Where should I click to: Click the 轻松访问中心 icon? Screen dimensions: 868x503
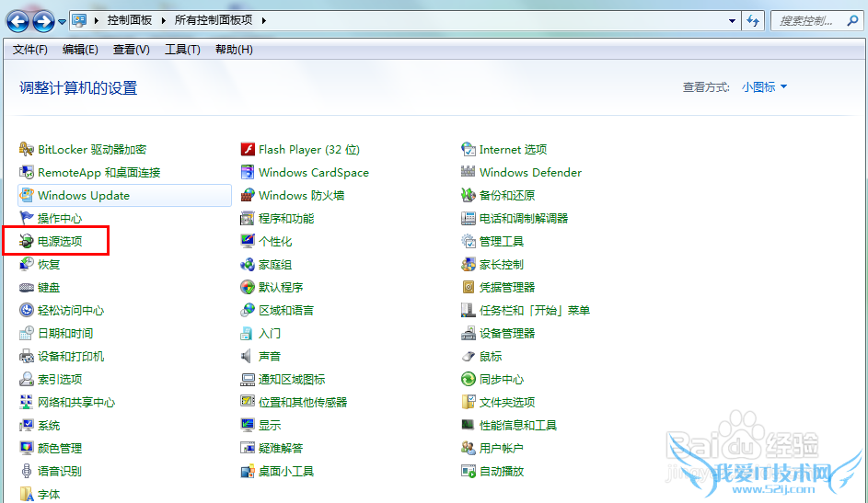(26, 310)
